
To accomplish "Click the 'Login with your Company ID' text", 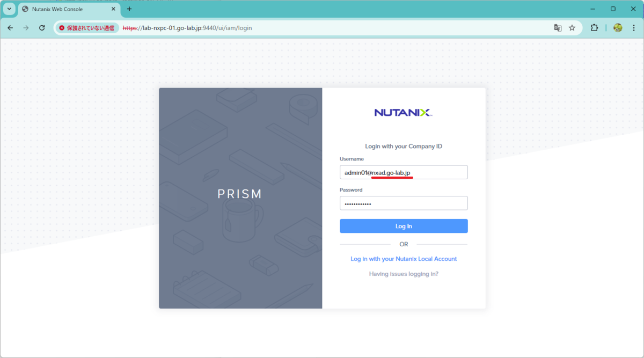I will 404,146.
